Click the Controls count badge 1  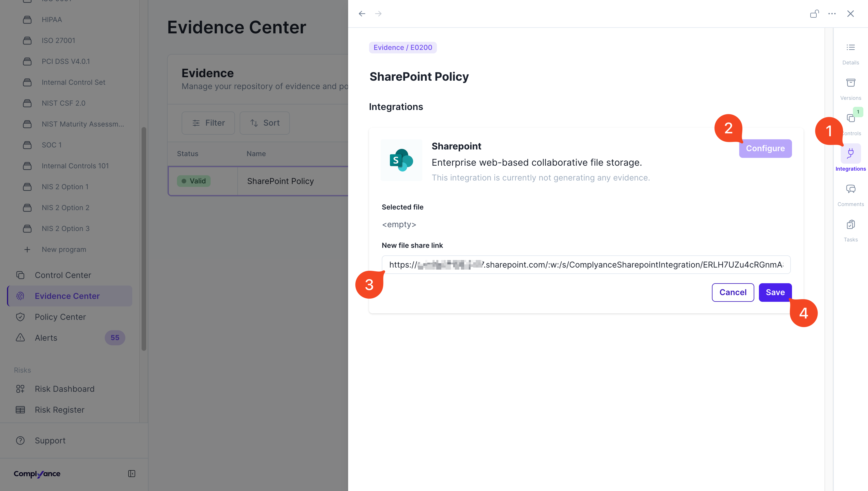(858, 112)
